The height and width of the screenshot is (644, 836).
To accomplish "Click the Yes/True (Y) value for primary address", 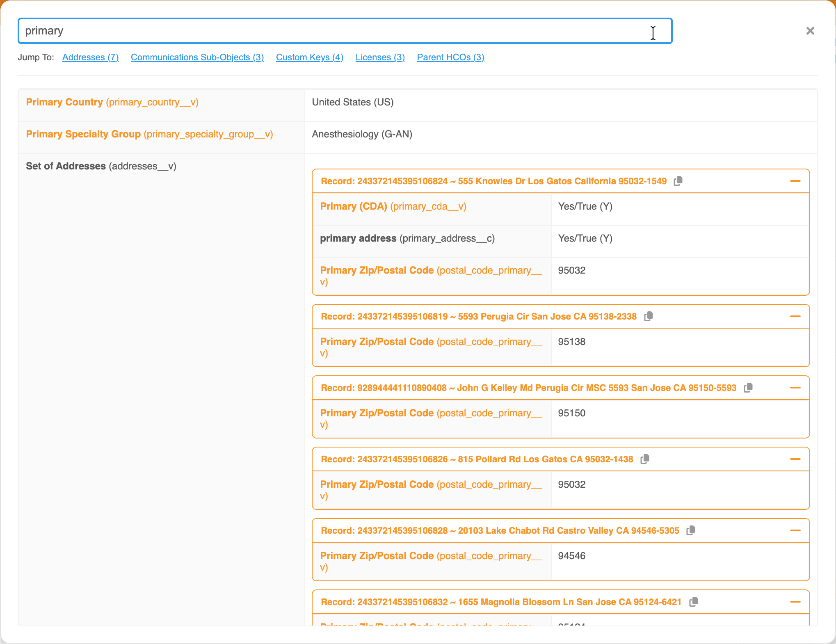I will point(585,238).
